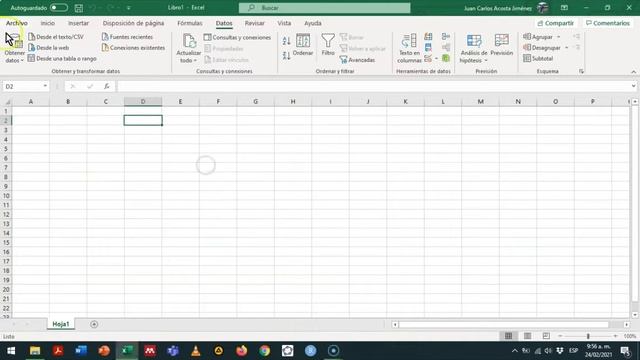Click Desde una tabla o rango
The width and height of the screenshot is (640, 360).
click(62, 58)
